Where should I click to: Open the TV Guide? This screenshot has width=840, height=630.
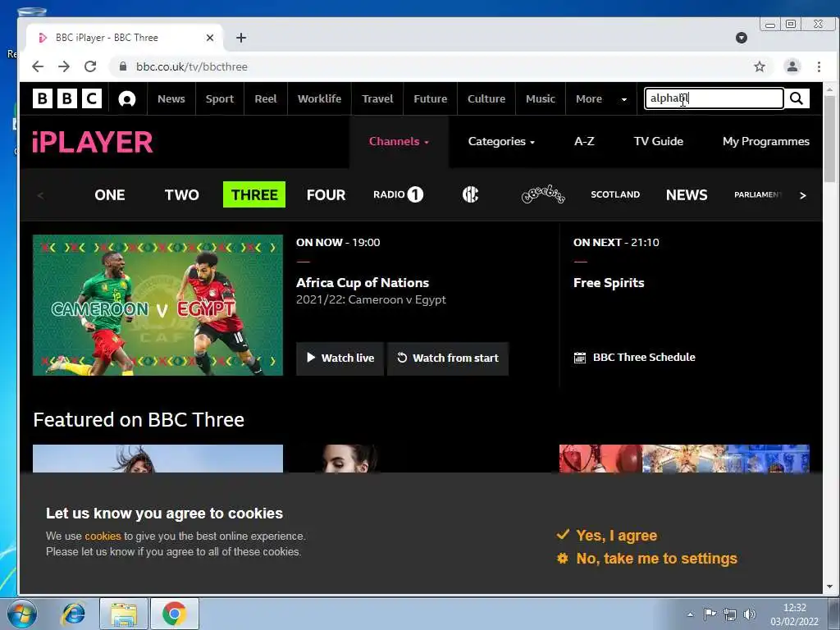tap(659, 141)
